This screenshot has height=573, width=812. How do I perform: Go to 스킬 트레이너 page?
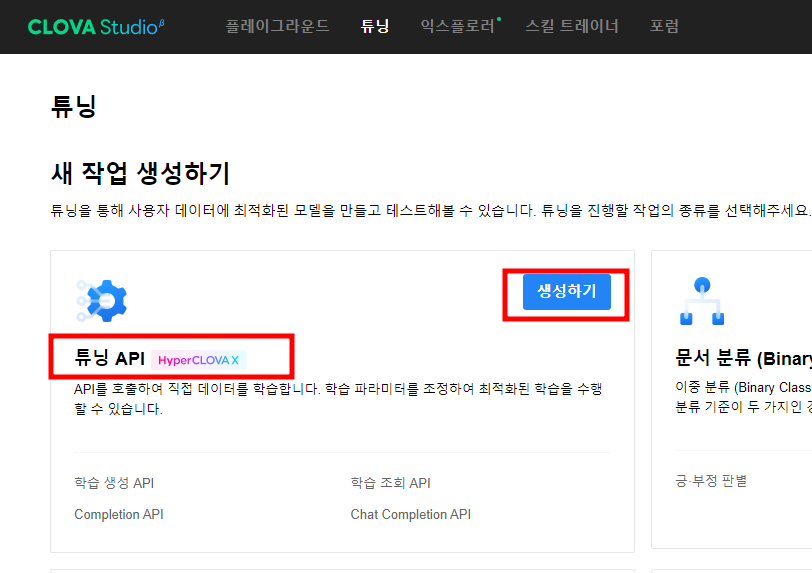point(572,26)
